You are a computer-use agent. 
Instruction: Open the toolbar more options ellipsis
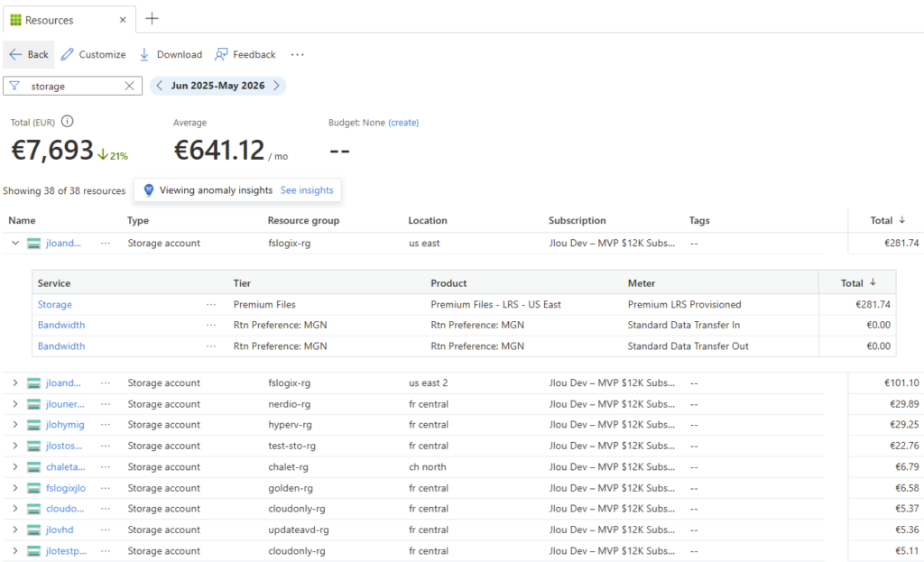tap(298, 55)
